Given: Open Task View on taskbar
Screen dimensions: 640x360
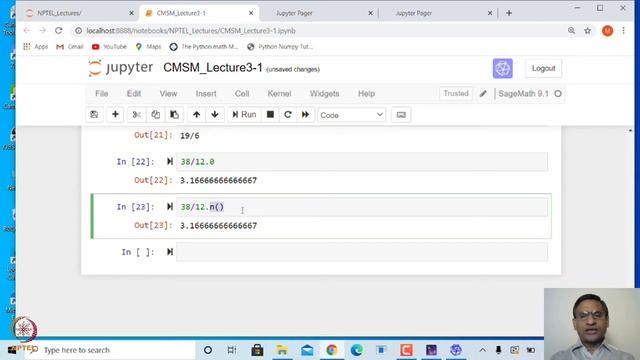Looking at the screenshot, I should click(x=232, y=350).
